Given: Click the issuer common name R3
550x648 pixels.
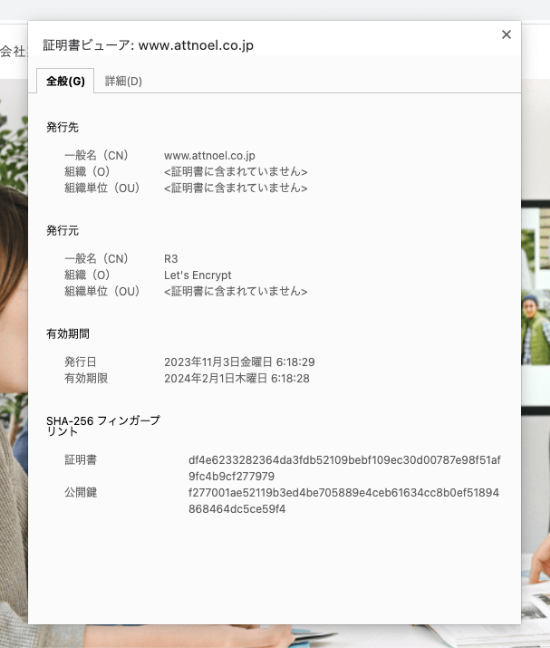Looking at the screenshot, I should tap(171, 259).
